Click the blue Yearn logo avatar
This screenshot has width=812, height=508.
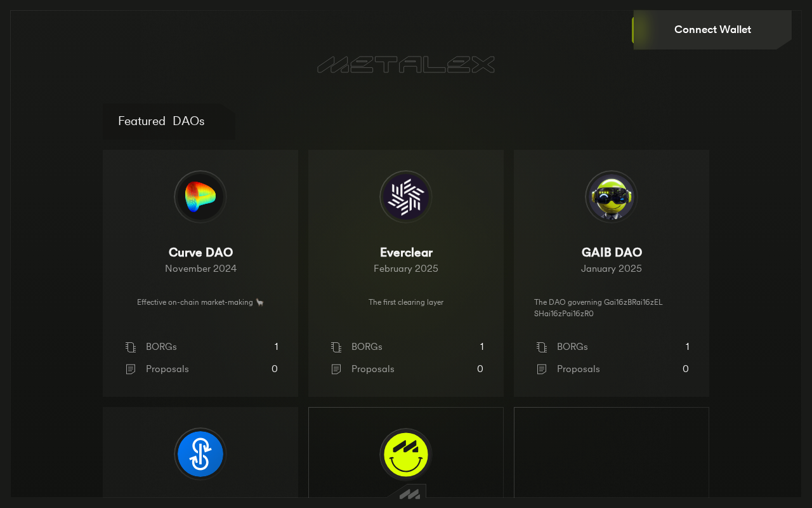(x=200, y=454)
